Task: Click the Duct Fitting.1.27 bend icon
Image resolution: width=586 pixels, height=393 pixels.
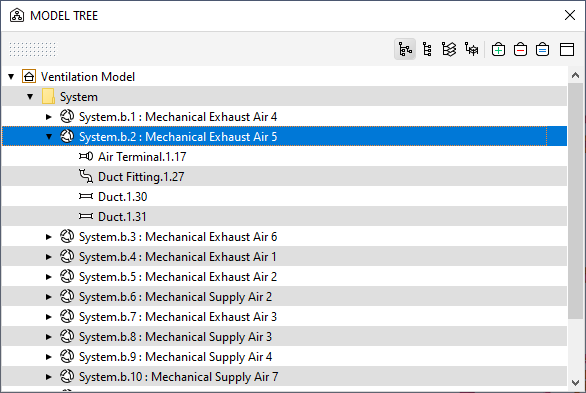Action: pos(86,176)
